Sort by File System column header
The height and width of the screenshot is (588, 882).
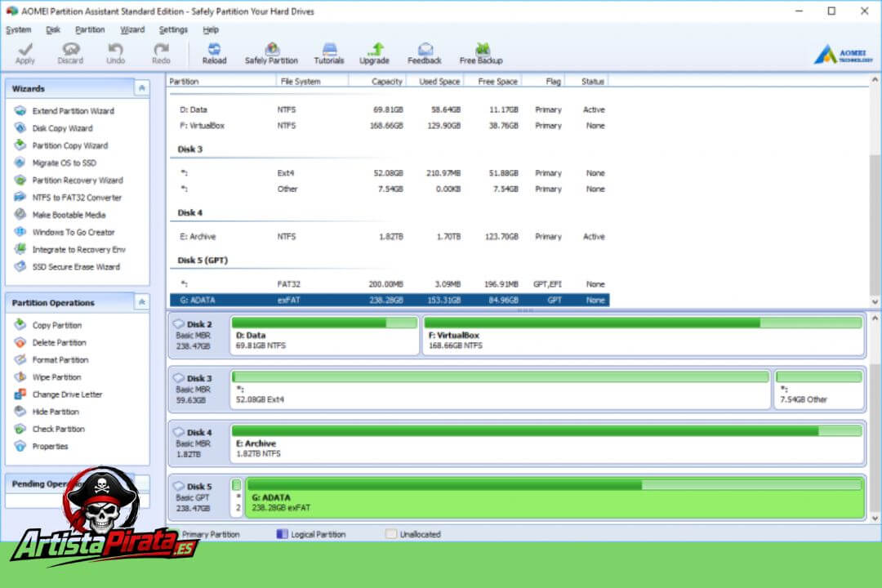pos(312,82)
